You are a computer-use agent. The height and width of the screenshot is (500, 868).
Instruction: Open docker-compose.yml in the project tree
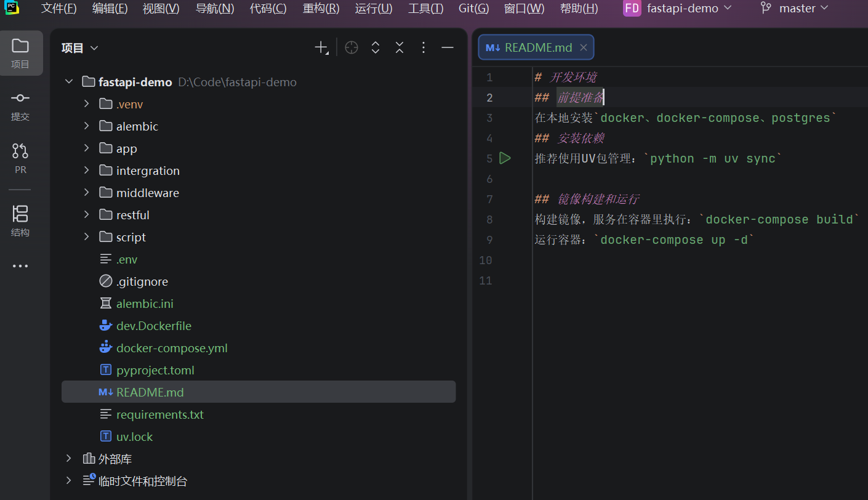point(172,348)
